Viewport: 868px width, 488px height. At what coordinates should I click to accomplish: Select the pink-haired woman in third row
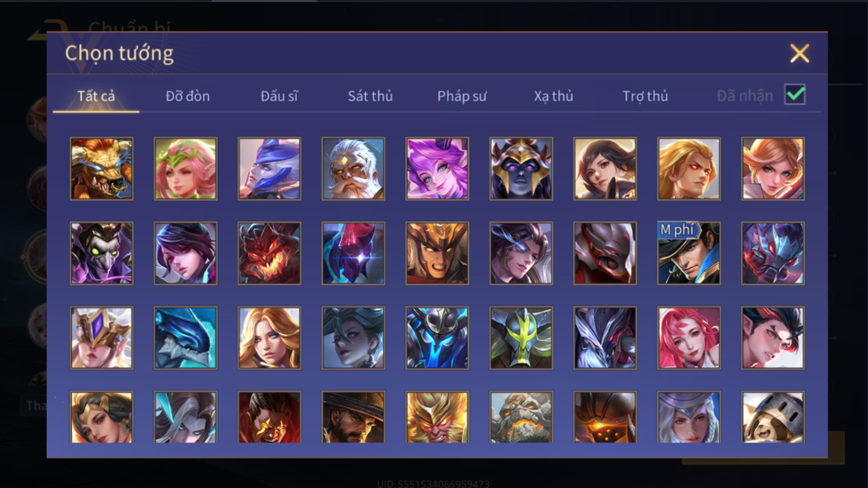[x=689, y=338]
